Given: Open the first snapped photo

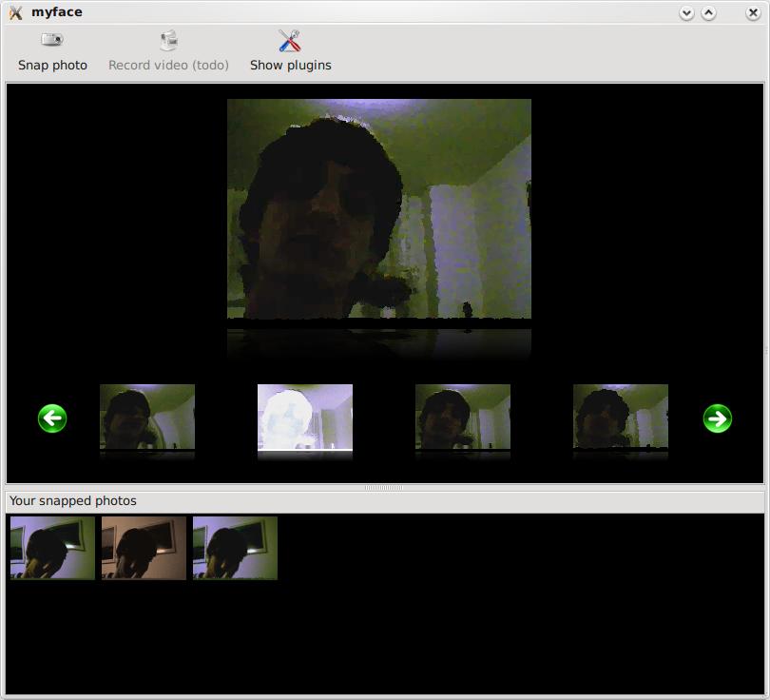Looking at the screenshot, I should point(52,548).
